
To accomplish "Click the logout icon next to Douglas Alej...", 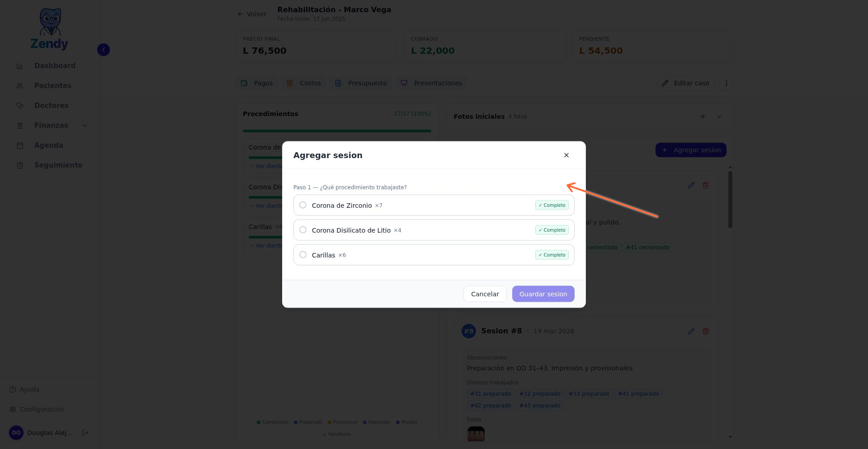I will tap(85, 433).
